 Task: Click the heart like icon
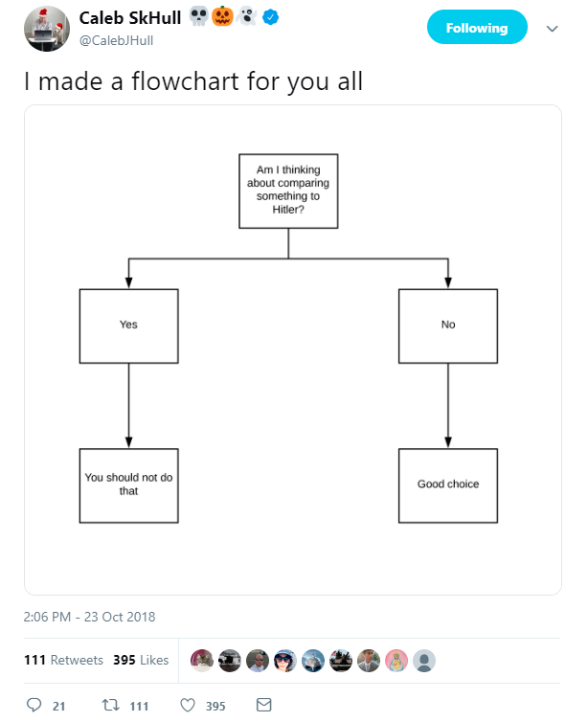coord(188,705)
